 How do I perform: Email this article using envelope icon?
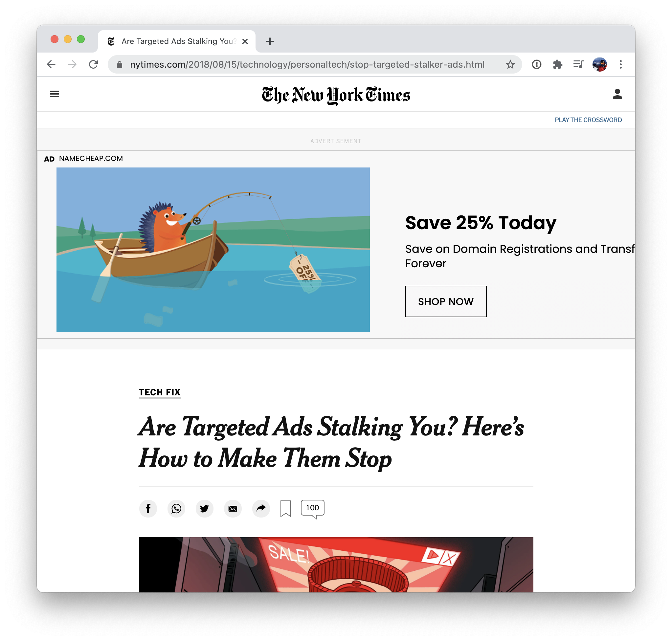click(233, 508)
